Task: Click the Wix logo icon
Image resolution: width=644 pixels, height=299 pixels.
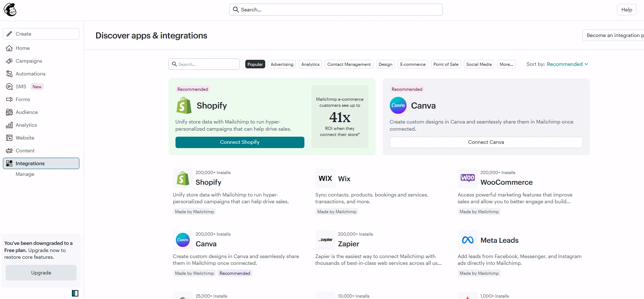Action: [x=325, y=178]
